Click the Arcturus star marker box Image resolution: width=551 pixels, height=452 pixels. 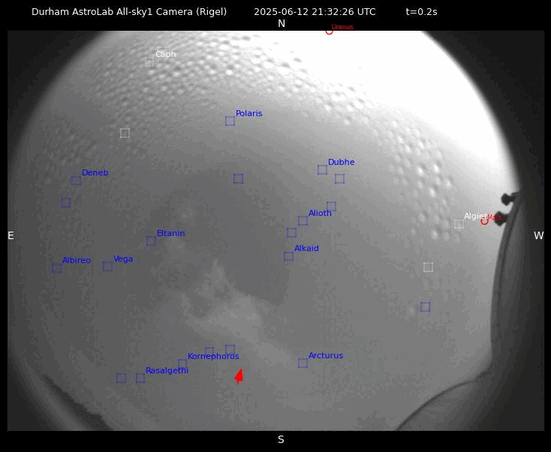point(303,363)
